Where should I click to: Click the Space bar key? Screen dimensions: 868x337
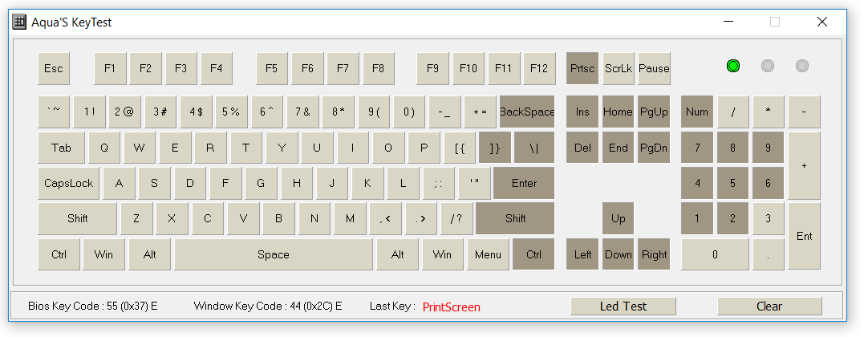click(x=274, y=254)
